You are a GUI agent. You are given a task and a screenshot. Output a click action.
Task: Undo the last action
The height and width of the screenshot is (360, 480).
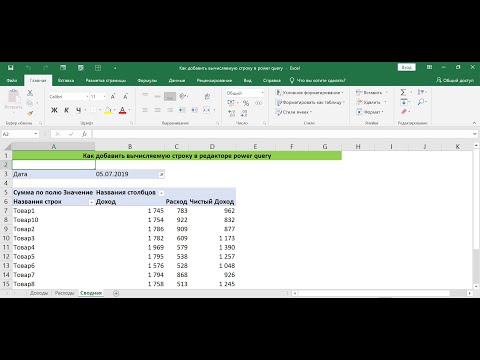(x=28, y=68)
